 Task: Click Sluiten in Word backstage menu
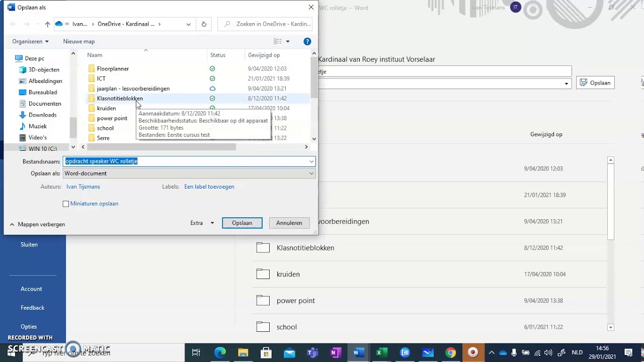(x=29, y=244)
